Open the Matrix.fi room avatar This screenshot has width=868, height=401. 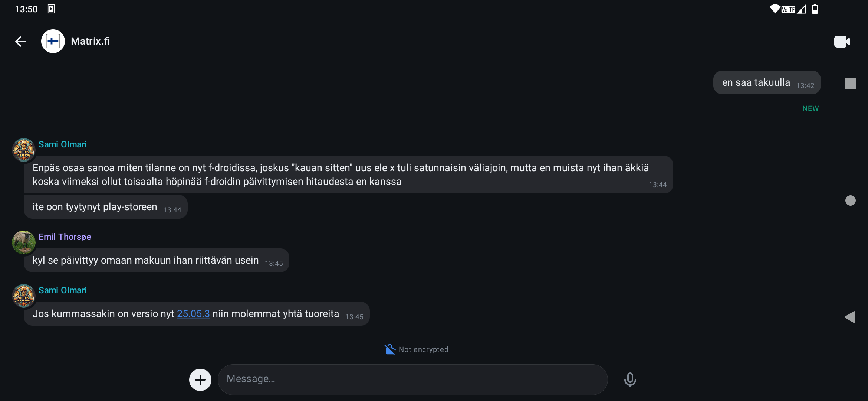[x=53, y=41]
